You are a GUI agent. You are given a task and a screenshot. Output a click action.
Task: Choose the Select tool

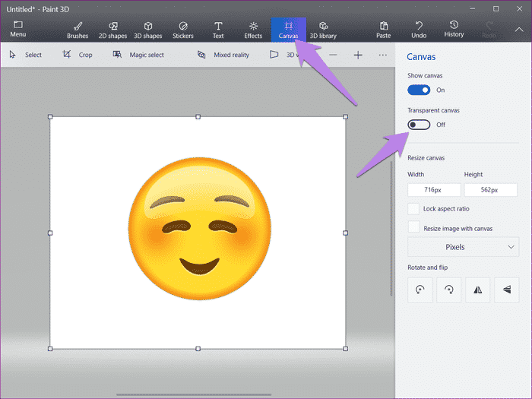[26, 55]
